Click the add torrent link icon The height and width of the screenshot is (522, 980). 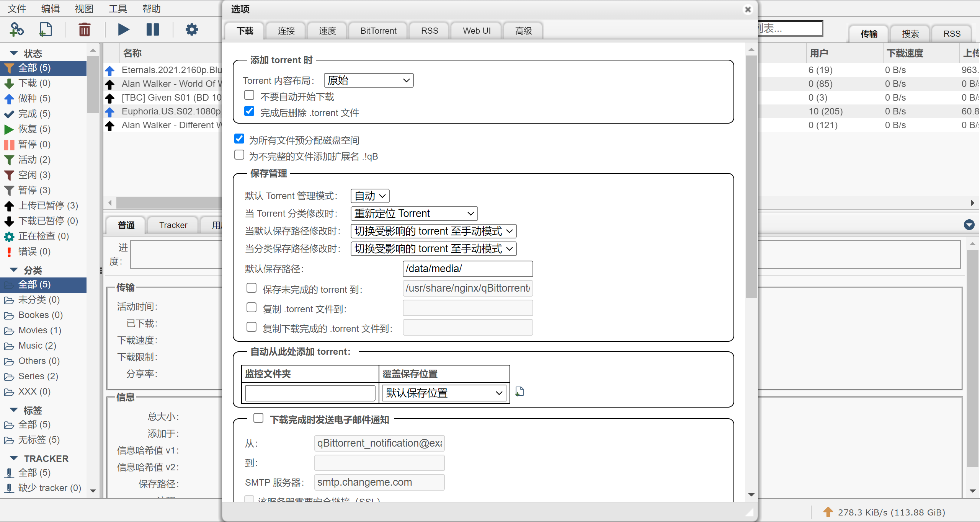[16, 29]
